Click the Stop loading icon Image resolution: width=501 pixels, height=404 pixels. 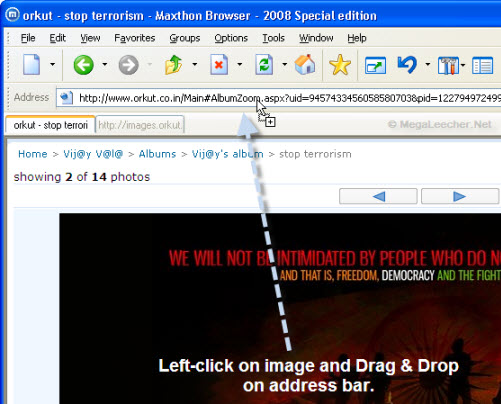[219, 64]
